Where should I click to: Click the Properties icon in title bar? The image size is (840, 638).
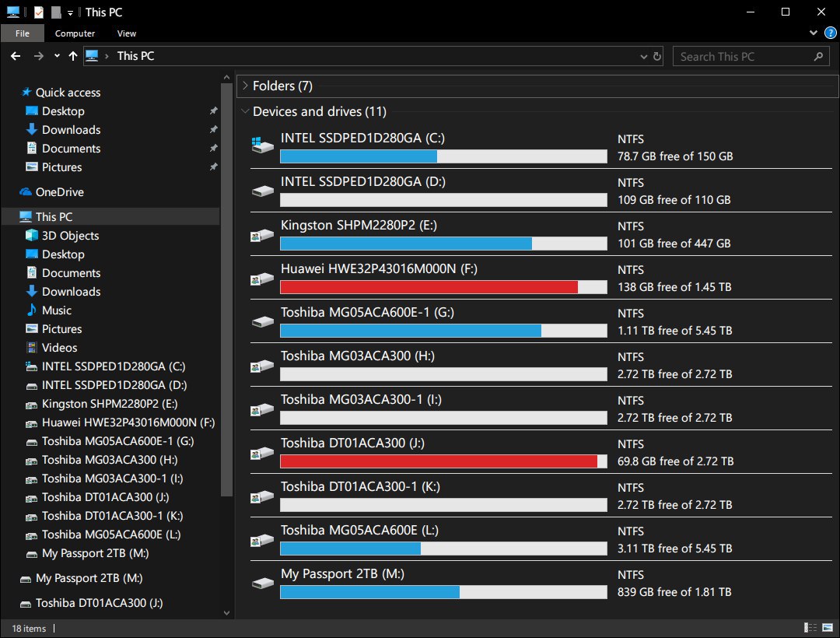pos(39,12)
